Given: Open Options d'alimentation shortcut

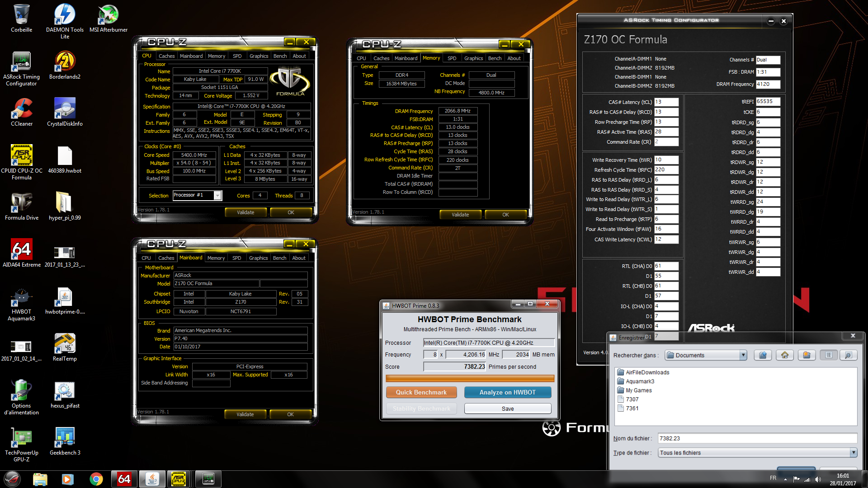Looking at the screenshot, I should point(21,398).
